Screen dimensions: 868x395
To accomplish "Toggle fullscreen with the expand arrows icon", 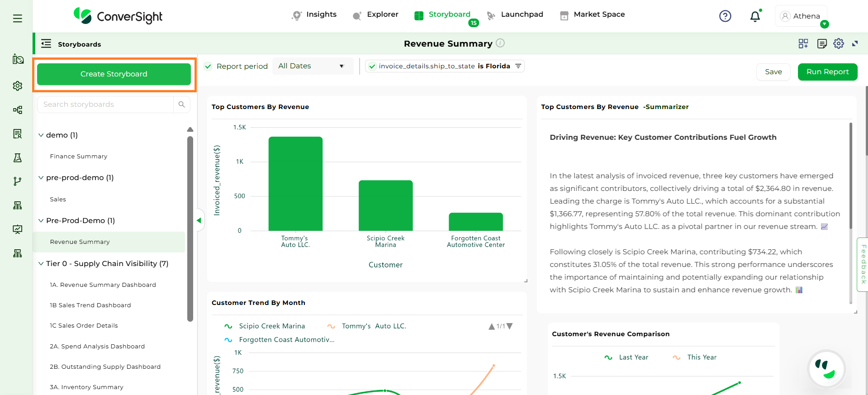I will click(x=855, y=43).
